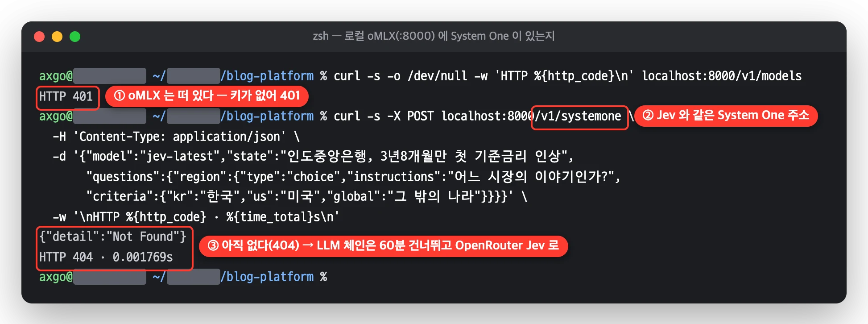The width and height of the screenshot is (868, 324).
Task: Click the red close window button
Action: tap(39, 37)
